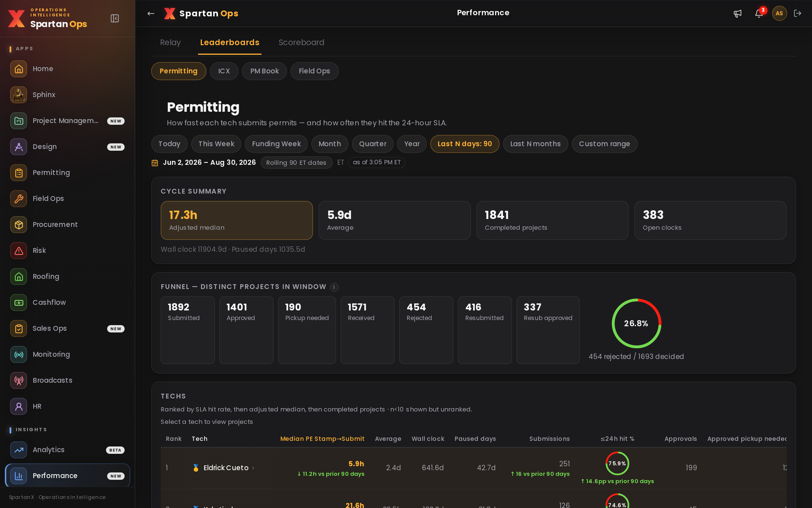Screen dimensions: 812x508
Task: Open Risk warning triangle icon
Action: click(18, 250)
